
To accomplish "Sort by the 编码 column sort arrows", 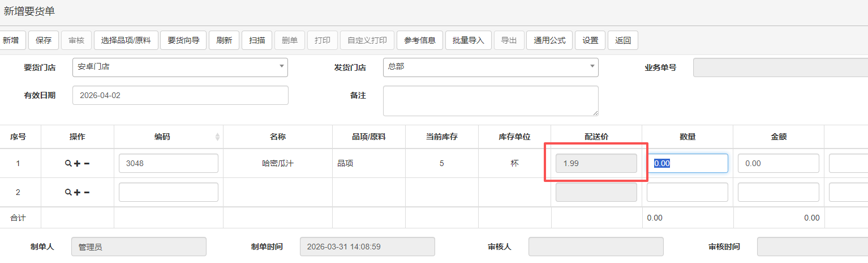I will (x=217, y=137).
